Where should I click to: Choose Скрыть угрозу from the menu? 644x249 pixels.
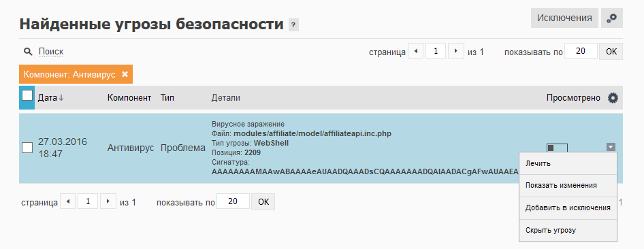point(568,230)
